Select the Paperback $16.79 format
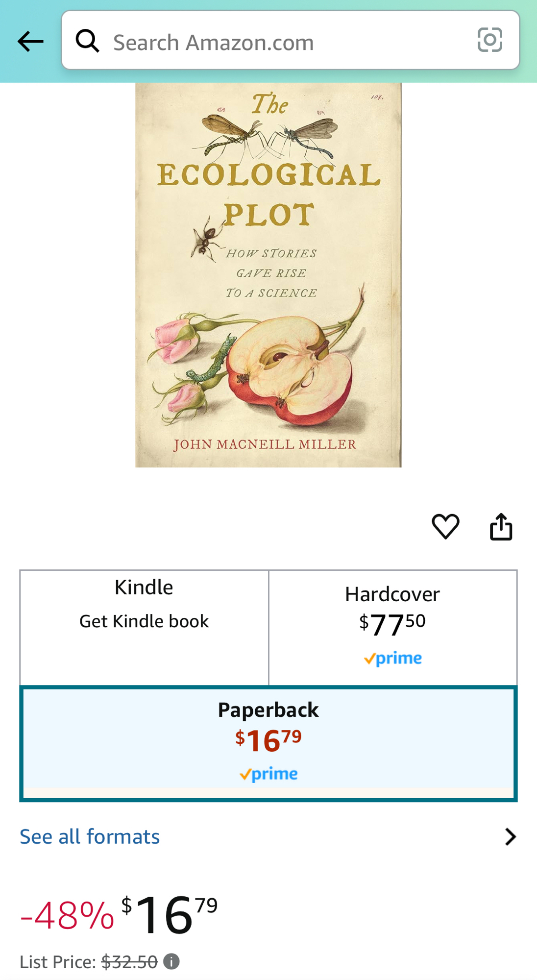537x980 pixels. pos(268,743)
